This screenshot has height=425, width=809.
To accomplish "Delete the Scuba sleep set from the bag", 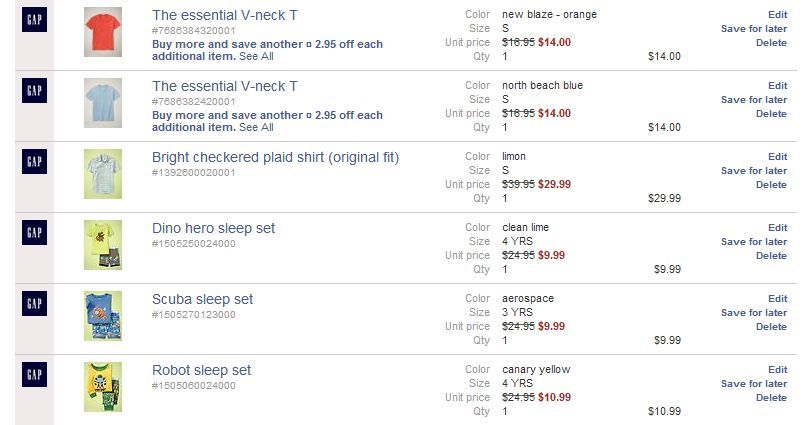I will tap(771, 327).
